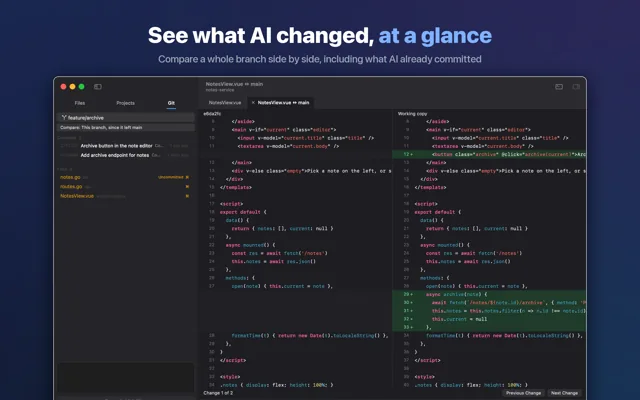Click the modified badge next to NotesView.vue
The height and width of the screenshot is (400, 640).
[x=187, y=196]
